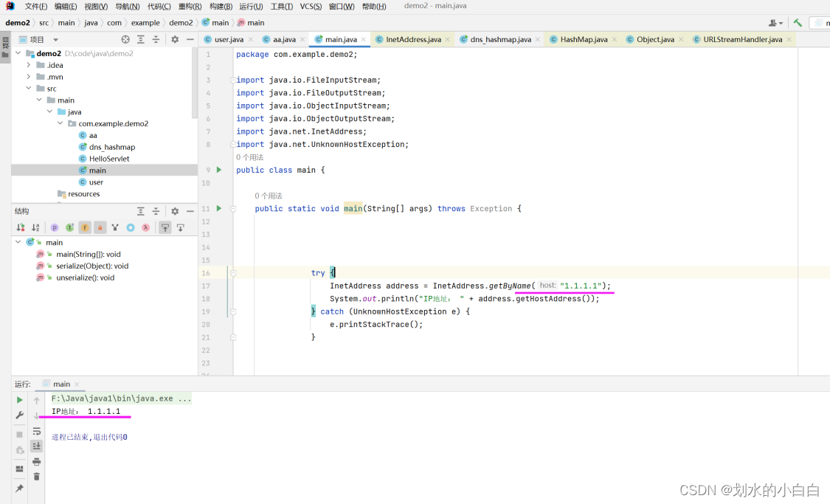830x504 pixels.
Task: Collapse all in the Project panel
Action: (x=156, y=39)
